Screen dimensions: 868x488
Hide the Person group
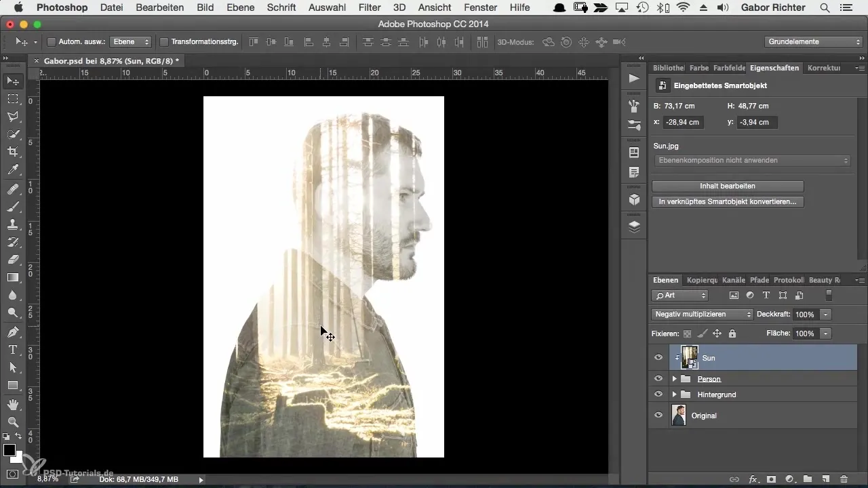point(658,379)
